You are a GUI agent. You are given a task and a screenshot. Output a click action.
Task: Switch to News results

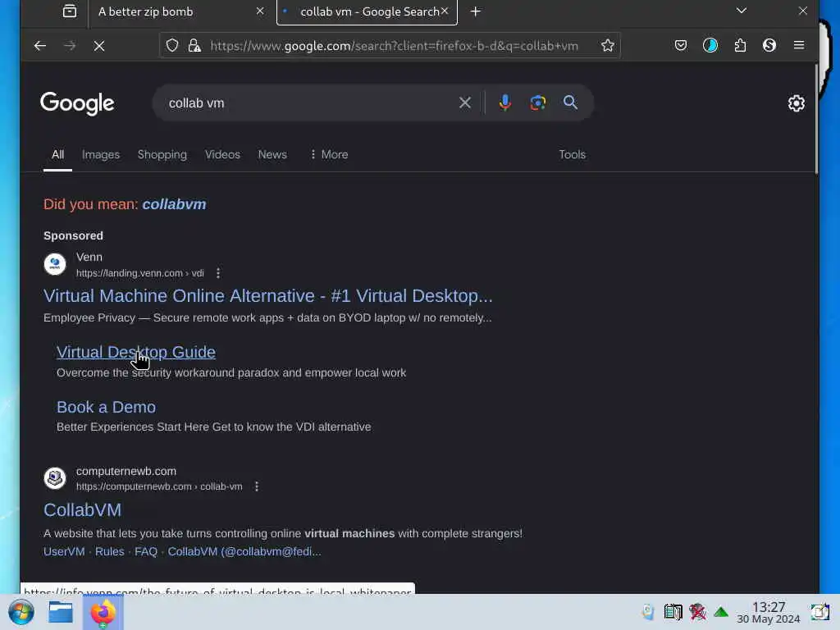272,154
